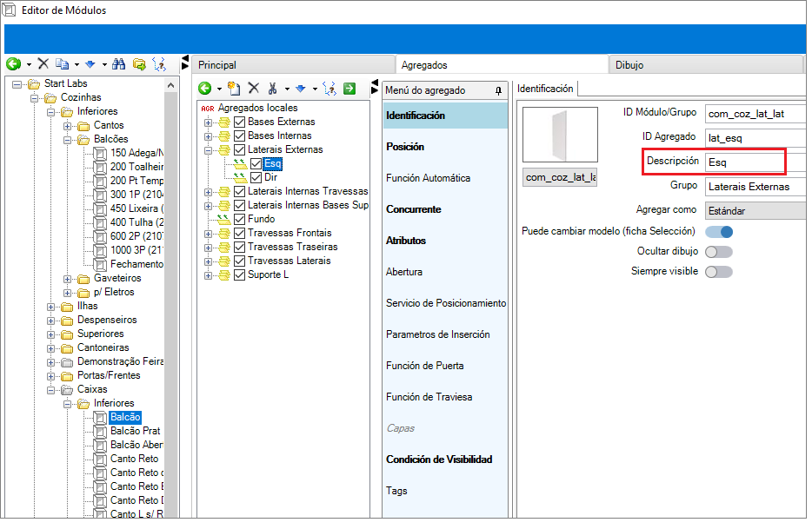Click the AGR icon beside Agregados locales
The height and width of the screenshot is (529, 812).
[x=208, y=109]
